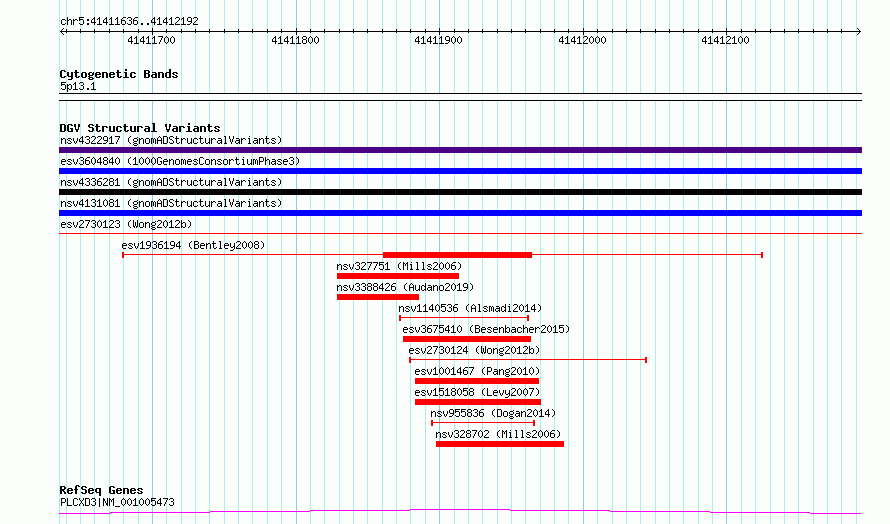
Task: Open nsv1140536 (Alsmadi2014) label
Action: click(470, 308)
